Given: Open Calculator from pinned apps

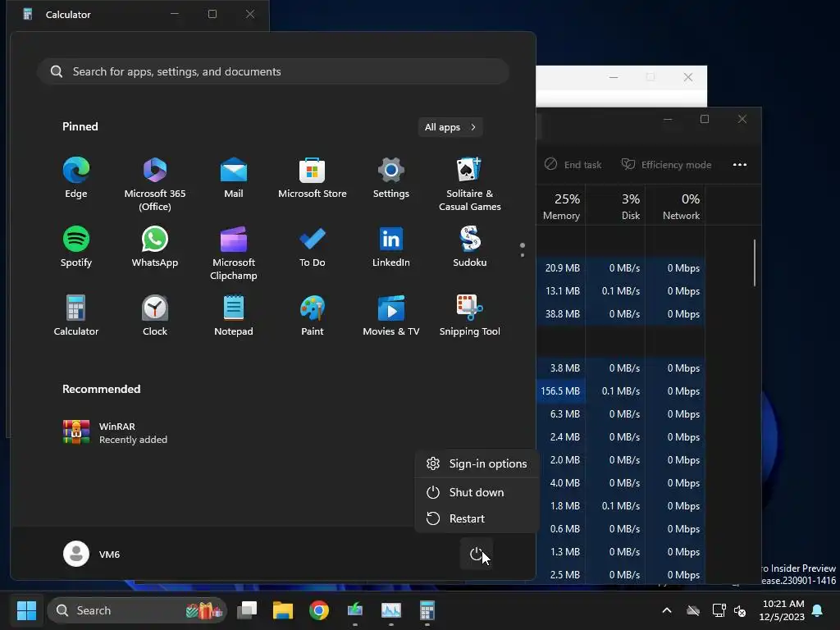Looking at the screenshot, I should 76,316.
